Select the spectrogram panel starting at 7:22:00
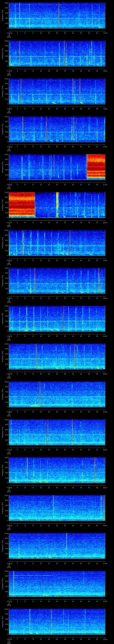 coord(57,243)
